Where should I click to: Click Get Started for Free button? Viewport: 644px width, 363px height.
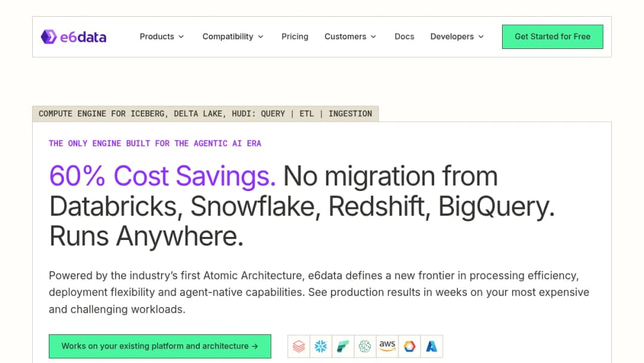click(x=552, y=36)
